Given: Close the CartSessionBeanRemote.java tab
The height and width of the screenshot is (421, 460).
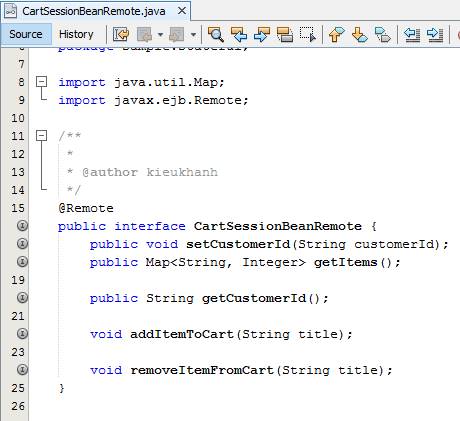Looking at the screenshot, I should [x=182, y=11].
